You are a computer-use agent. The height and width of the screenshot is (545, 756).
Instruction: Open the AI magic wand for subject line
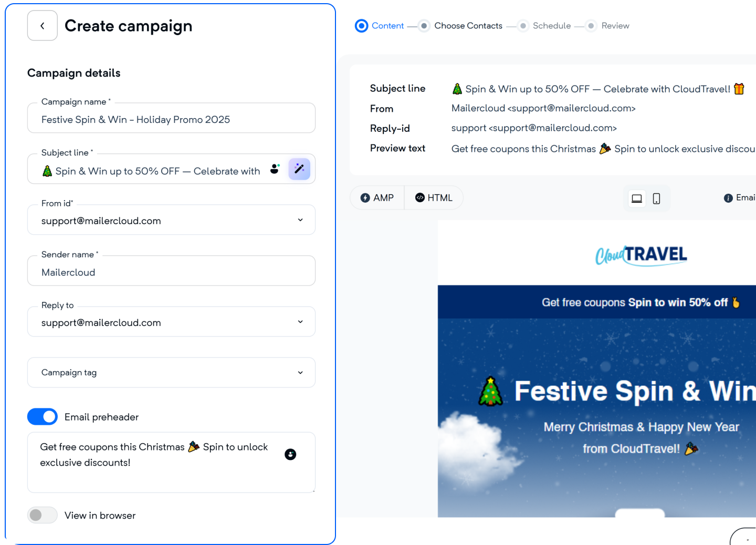coord(299,169)
